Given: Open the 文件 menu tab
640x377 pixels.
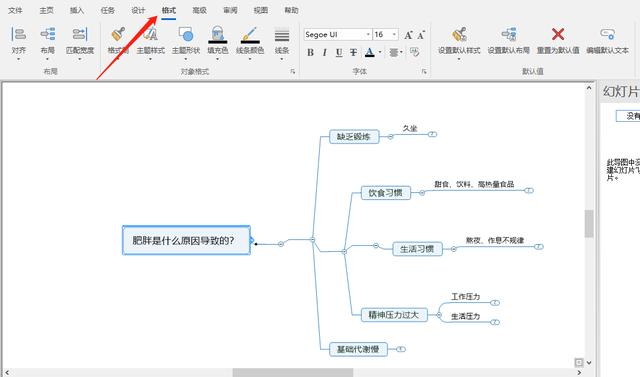Looking at the screenshot, I should [x=15, y=10].
